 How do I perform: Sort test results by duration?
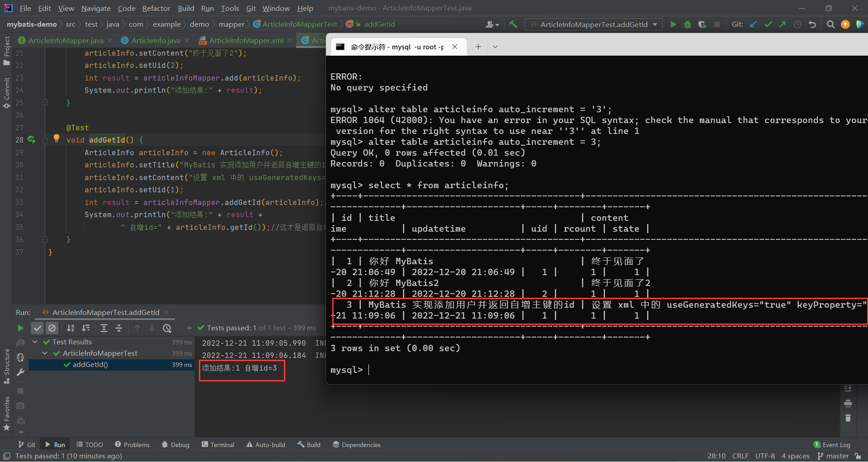click(85, 328)
